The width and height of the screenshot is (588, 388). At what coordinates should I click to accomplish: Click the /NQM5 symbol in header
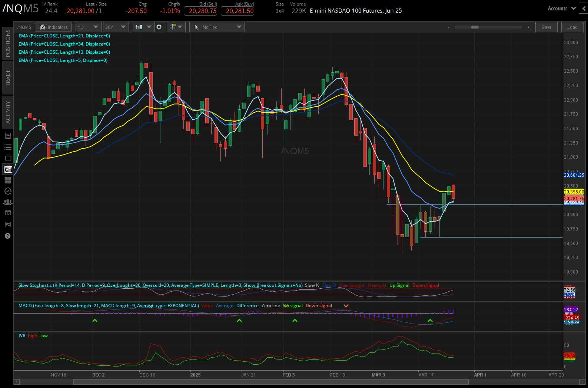[20, 9]
